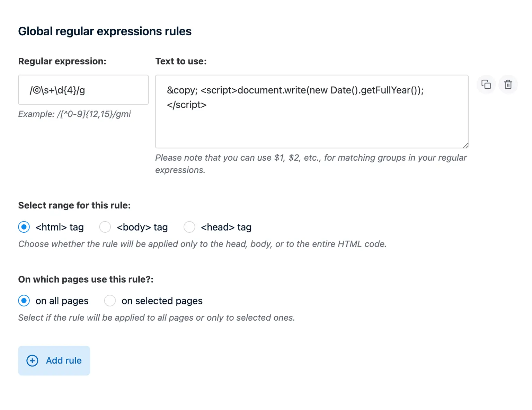Choose the on selected pages option
Viewport: 532px width, 410px height.
tap(110, 301)
